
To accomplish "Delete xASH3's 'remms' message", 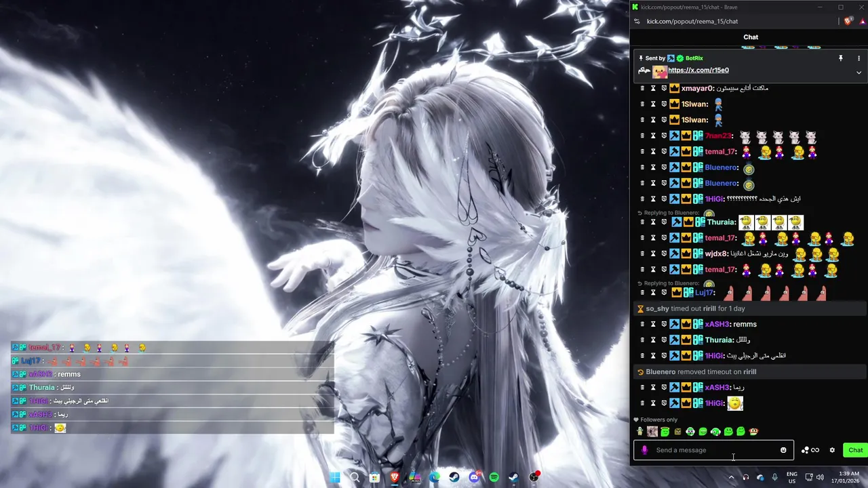I will pyautogui.click(x=642, y=324).
